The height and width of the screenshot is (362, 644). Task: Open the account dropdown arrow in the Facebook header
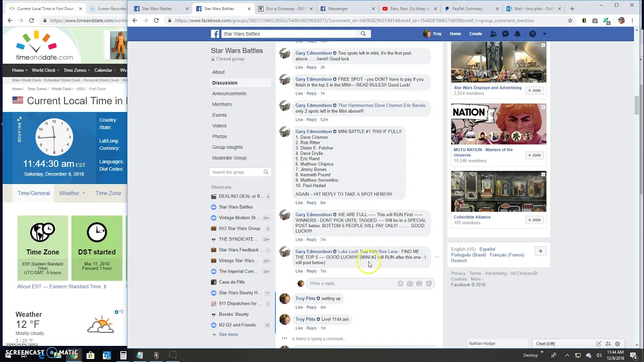click(544, 34)
